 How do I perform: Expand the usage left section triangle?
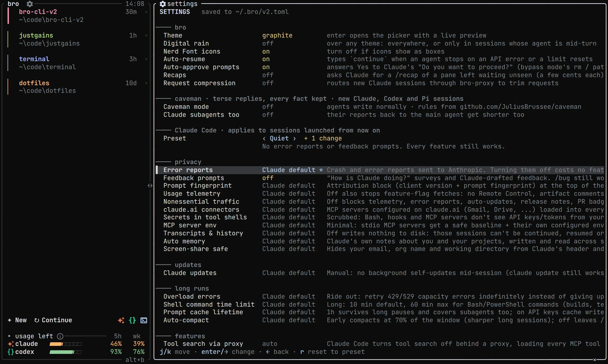pyautogui.click(x=9, y=336)
